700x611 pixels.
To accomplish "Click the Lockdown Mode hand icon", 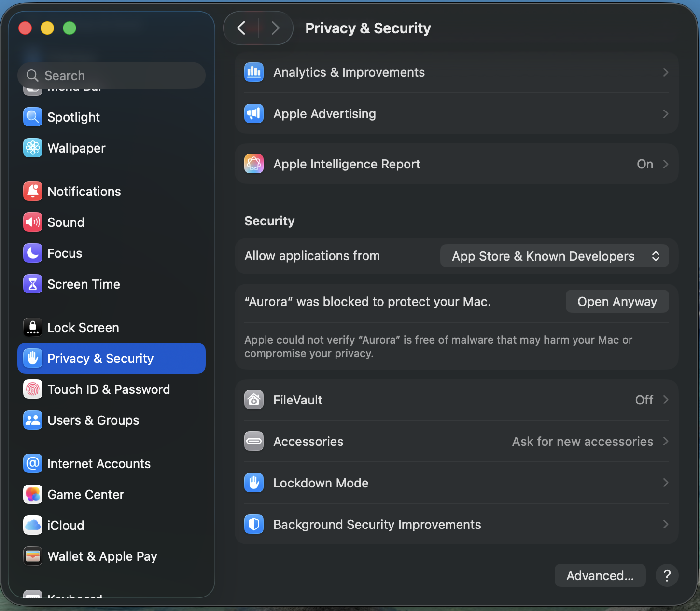I will (x=254, y=483).
